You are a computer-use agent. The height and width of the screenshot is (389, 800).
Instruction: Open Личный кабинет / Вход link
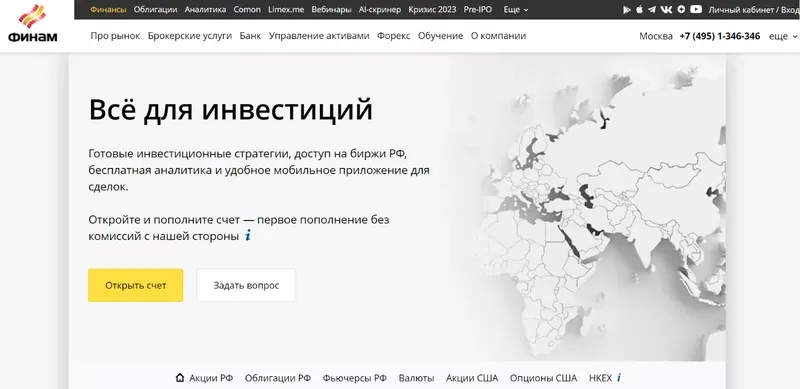coord(754,9)
